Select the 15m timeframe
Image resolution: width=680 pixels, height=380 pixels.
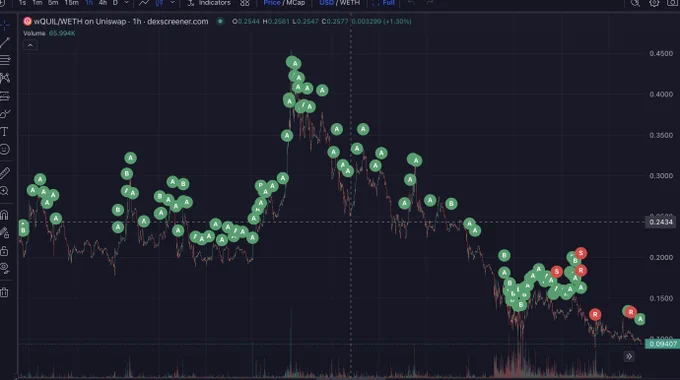71,3
